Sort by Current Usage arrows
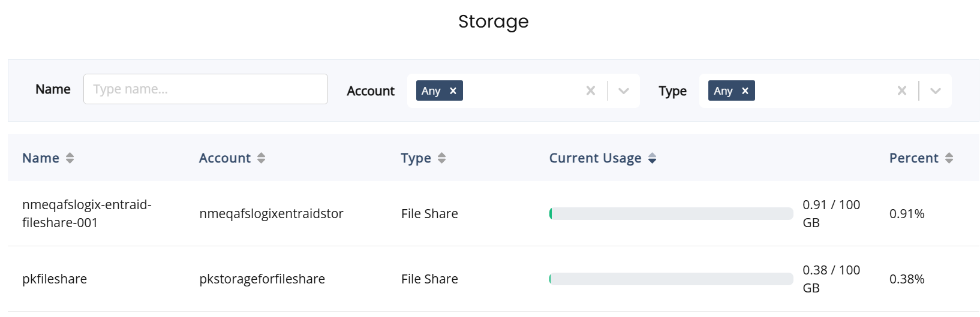This screenshot has width=980, height=317. [x=653, y=158]
